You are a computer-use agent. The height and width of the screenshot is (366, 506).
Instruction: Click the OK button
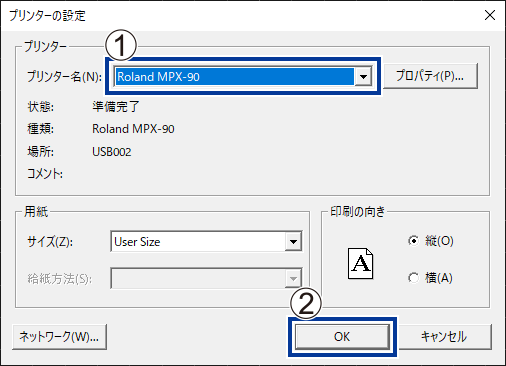click(x=342, y=337)
